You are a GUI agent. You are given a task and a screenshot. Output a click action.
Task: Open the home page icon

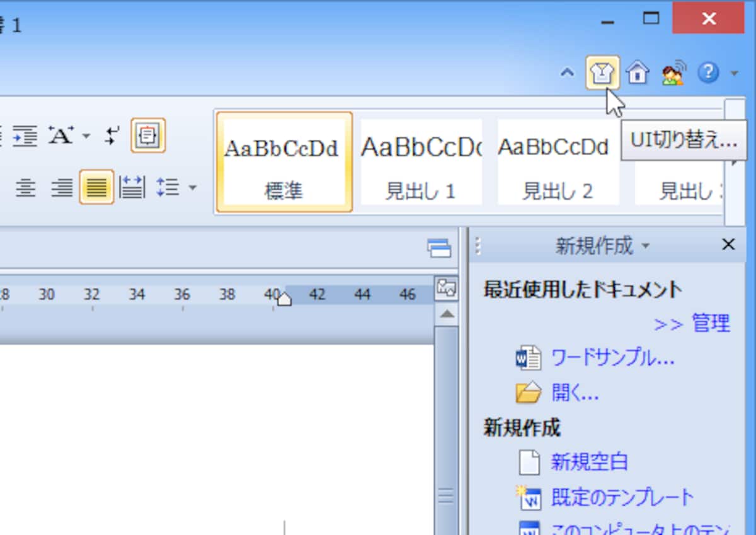[x=638, y=74]
